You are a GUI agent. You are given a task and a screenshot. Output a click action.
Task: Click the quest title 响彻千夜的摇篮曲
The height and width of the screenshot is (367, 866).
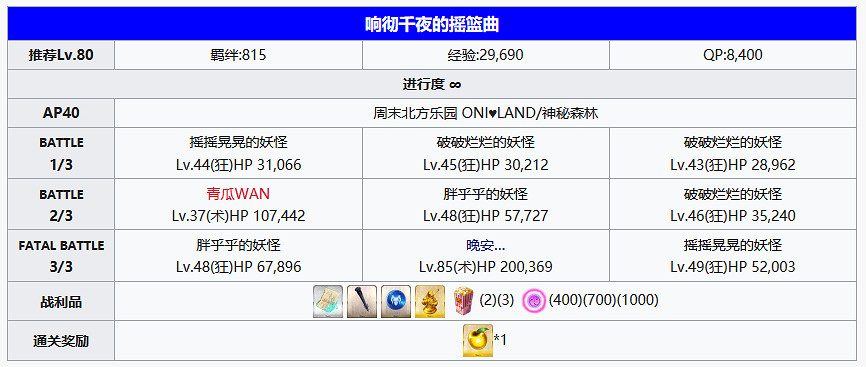tap(432, 24)
